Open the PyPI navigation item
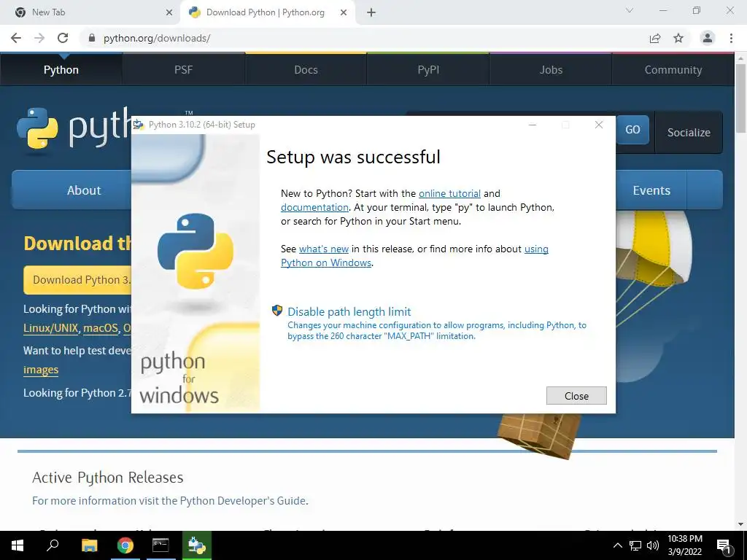The width and height of the screenshot is (747, 560). tap(428, 69)
